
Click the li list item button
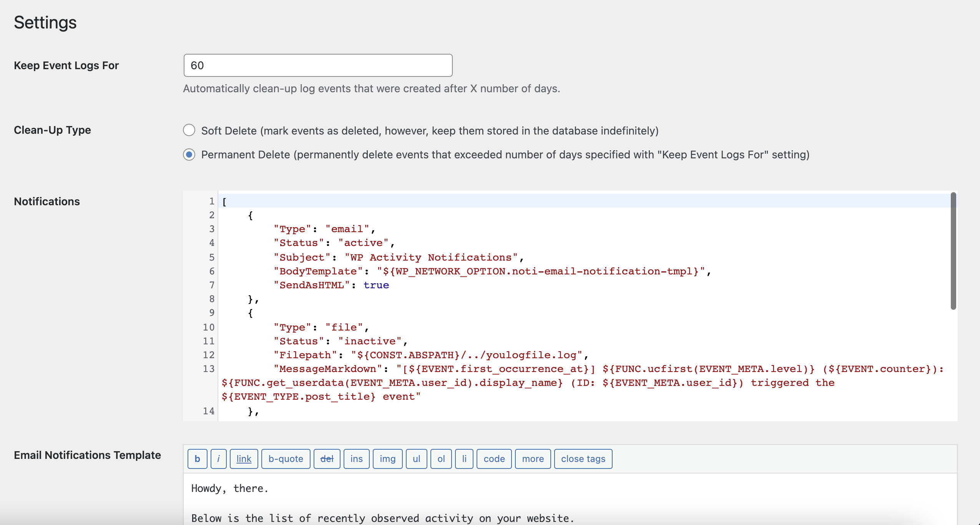tap(464, 459)
